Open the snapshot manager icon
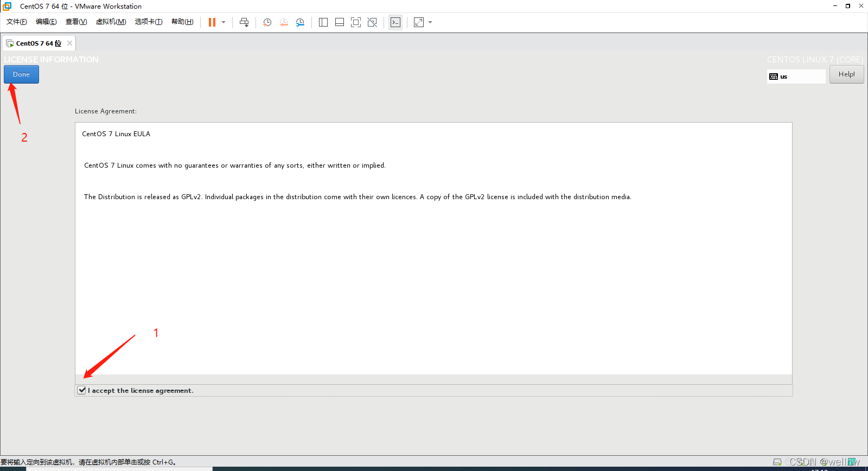 (x=300, y=22)
